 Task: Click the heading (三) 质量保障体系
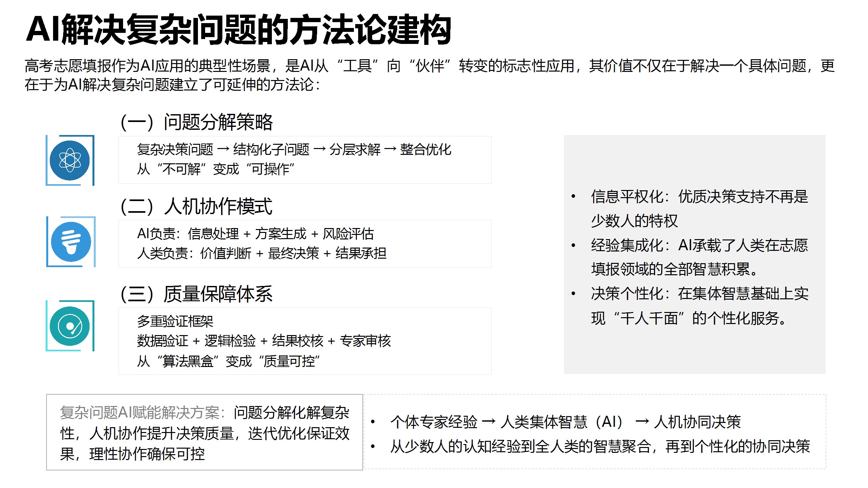point(196,294)
